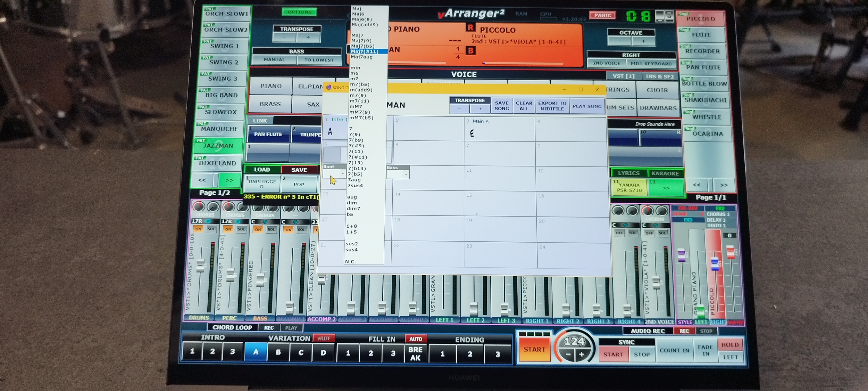Click the right knob on DRUMS channel
Screen dimensions: 868x391
click(213, 207)
